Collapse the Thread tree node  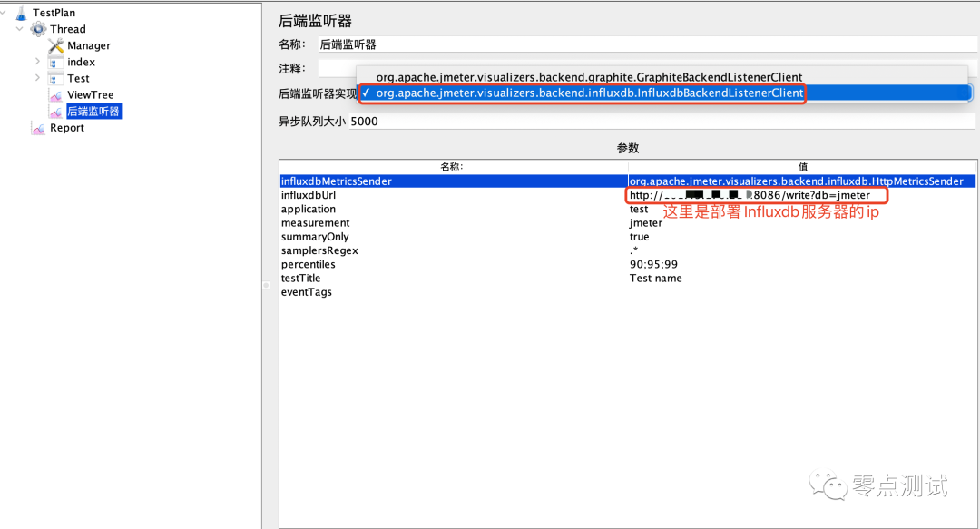click(20, 29)
